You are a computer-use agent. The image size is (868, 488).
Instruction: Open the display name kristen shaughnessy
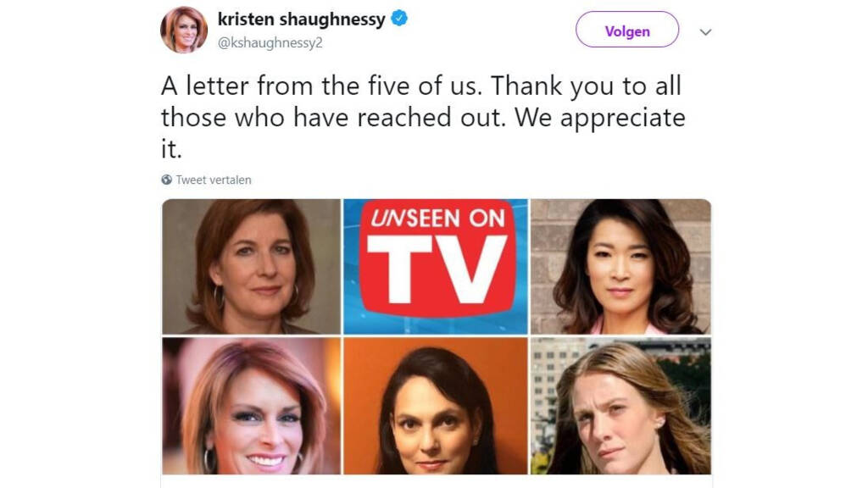click(x=301, y=19)
